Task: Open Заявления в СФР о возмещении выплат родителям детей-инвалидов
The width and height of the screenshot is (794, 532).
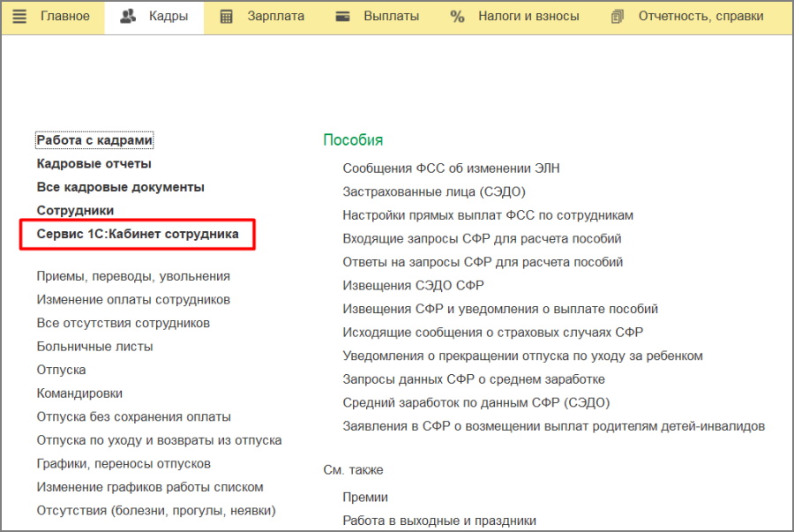Action: pyautogui.click(x=553, y=426)
